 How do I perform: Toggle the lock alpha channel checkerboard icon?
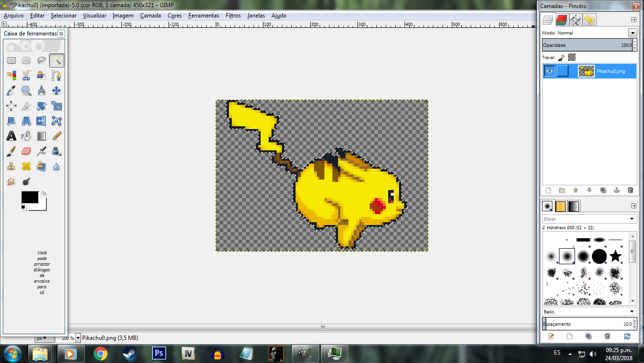pyautogui.click(x=572, y=57)
